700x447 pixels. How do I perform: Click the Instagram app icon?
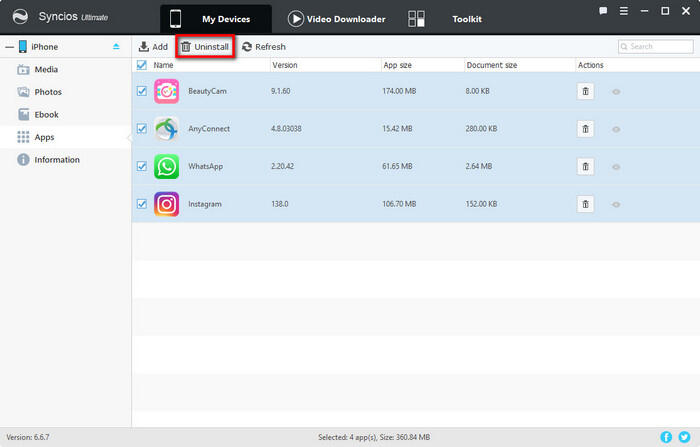167,204
